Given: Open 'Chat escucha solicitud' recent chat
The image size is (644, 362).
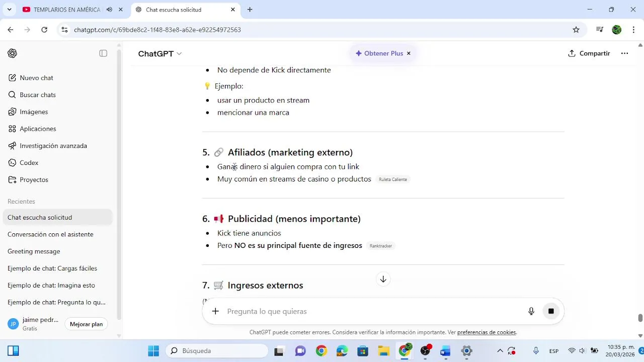Looking at the screenshot, I should (58, 217).
